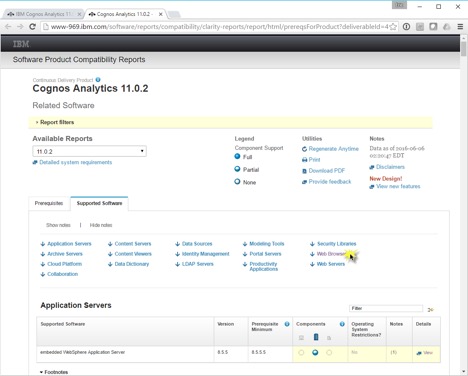This screenshot has width=468, height=376.
Task: Click the extension icon right of the star
Action: click(406, 27)
